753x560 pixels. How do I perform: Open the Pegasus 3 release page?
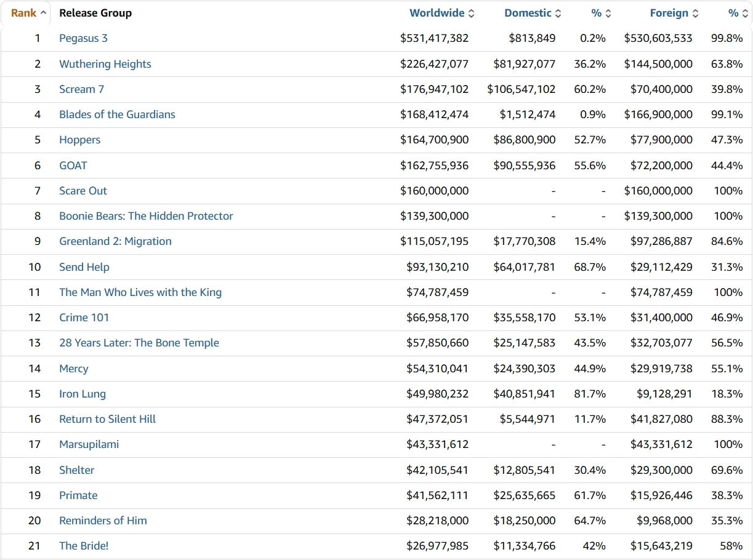click(83, 38)
